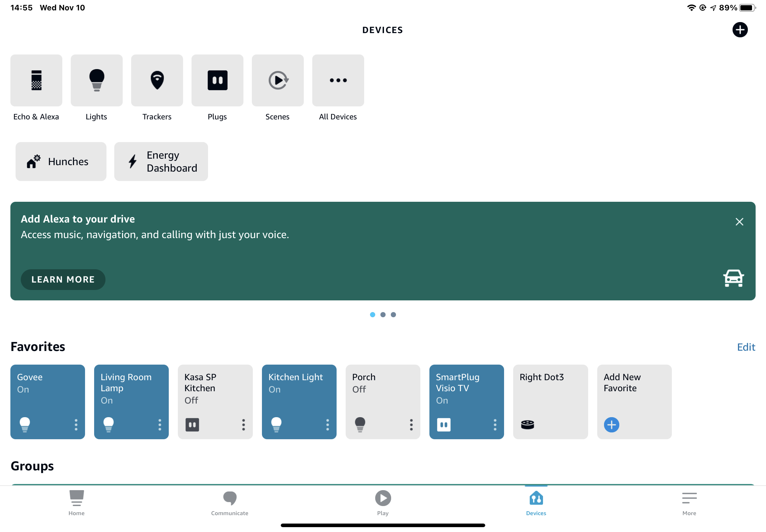Open Porch options menu
Image resolution: width=766 pixels, height=532 pixels.
(411, 425)
